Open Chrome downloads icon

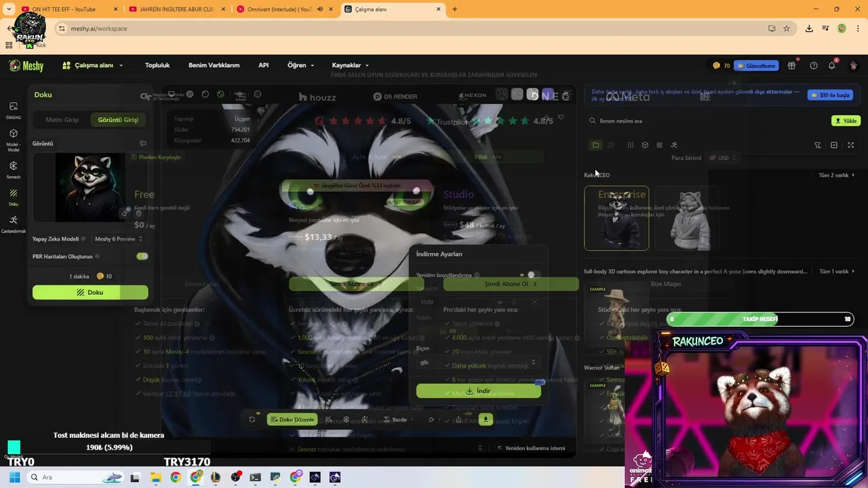tap(809, 28)
